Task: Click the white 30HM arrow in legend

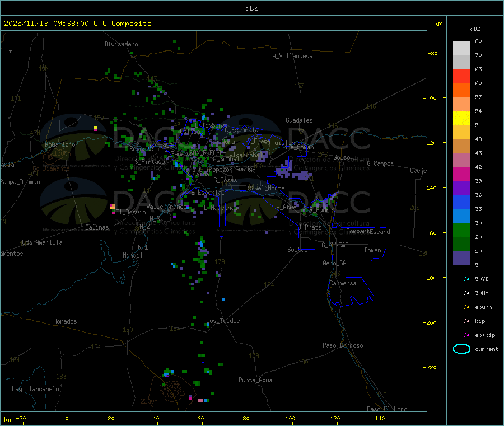Action: click(x=461, y=293)
